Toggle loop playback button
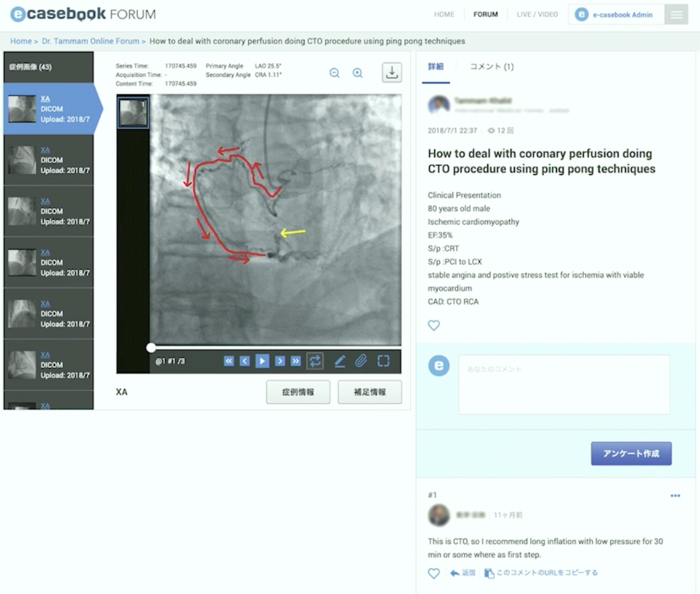 (x=315, y=361)
